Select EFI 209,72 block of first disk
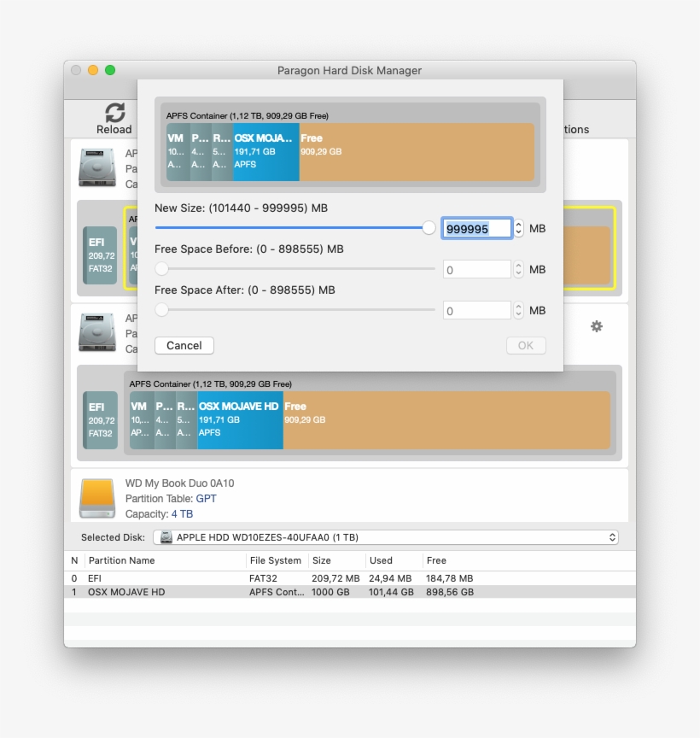This screenshot has width=700, height=738. pos(100,255)
